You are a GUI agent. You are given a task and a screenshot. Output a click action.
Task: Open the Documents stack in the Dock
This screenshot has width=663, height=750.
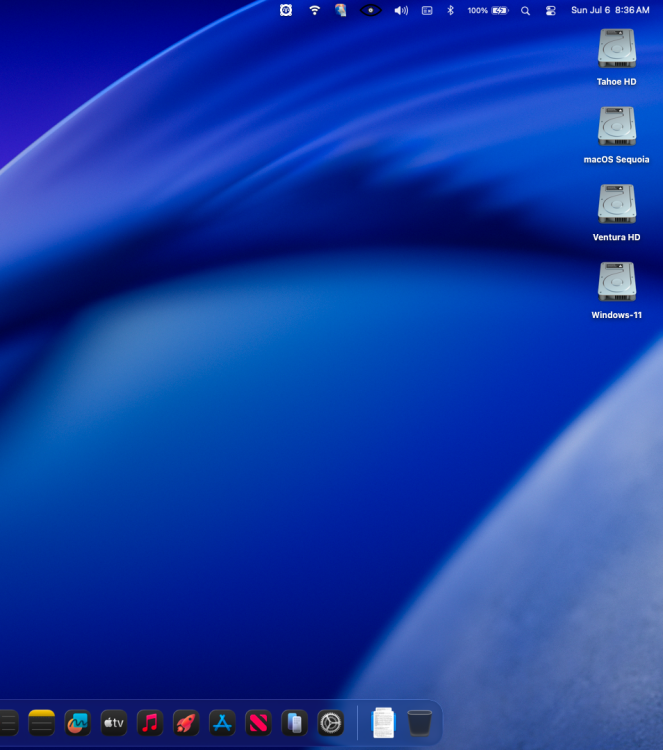point(383,723)
